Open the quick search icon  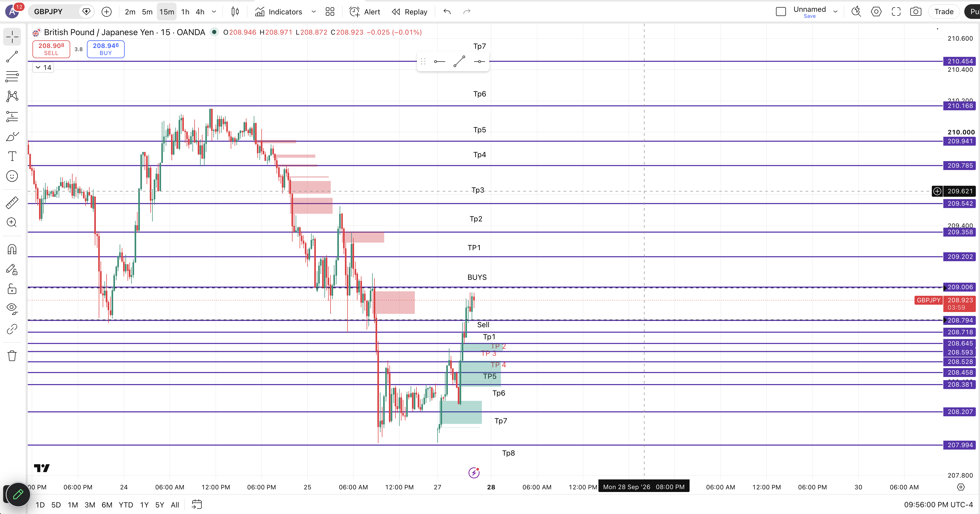(x=856, y=12)
